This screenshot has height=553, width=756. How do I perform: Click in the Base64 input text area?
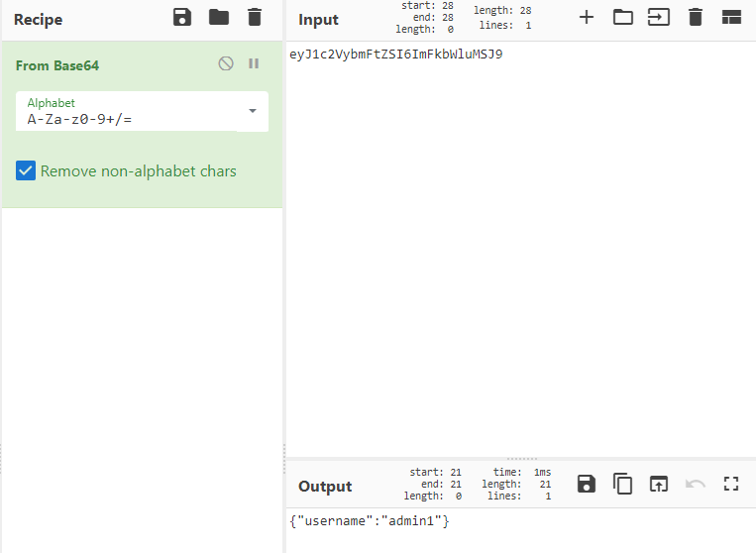pos(521,249)
